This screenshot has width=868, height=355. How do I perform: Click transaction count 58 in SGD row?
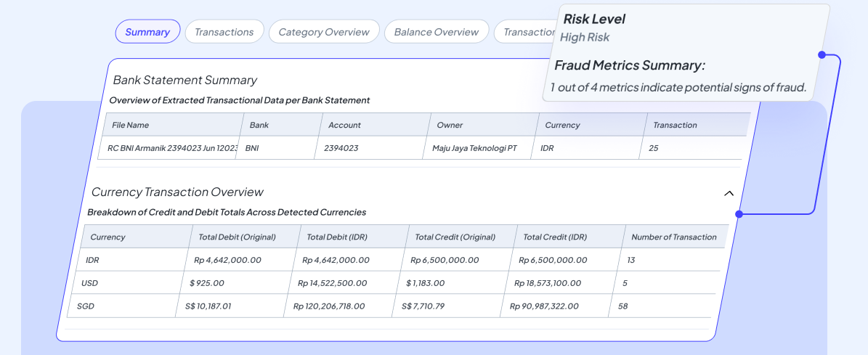click(x=622, y=306)
